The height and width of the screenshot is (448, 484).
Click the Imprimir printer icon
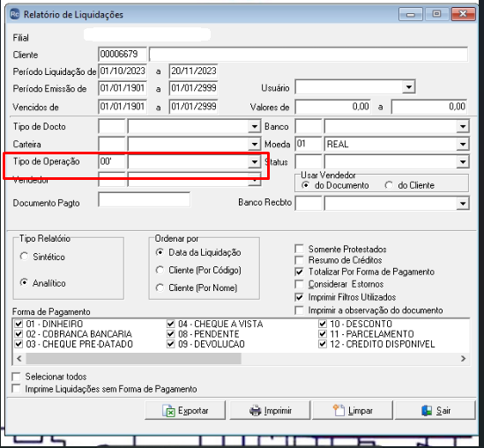256,411
